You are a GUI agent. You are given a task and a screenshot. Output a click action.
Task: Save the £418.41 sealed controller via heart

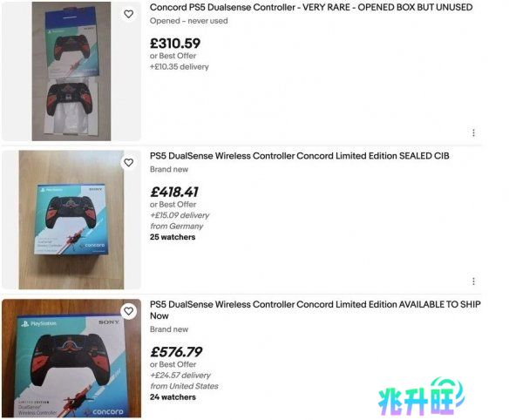point(128,162)
